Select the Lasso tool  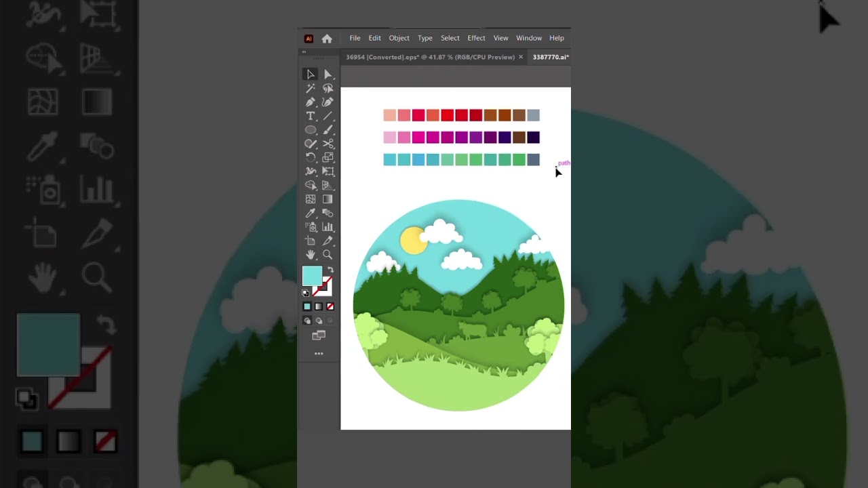pyautogui.click(x=328, y=88)
